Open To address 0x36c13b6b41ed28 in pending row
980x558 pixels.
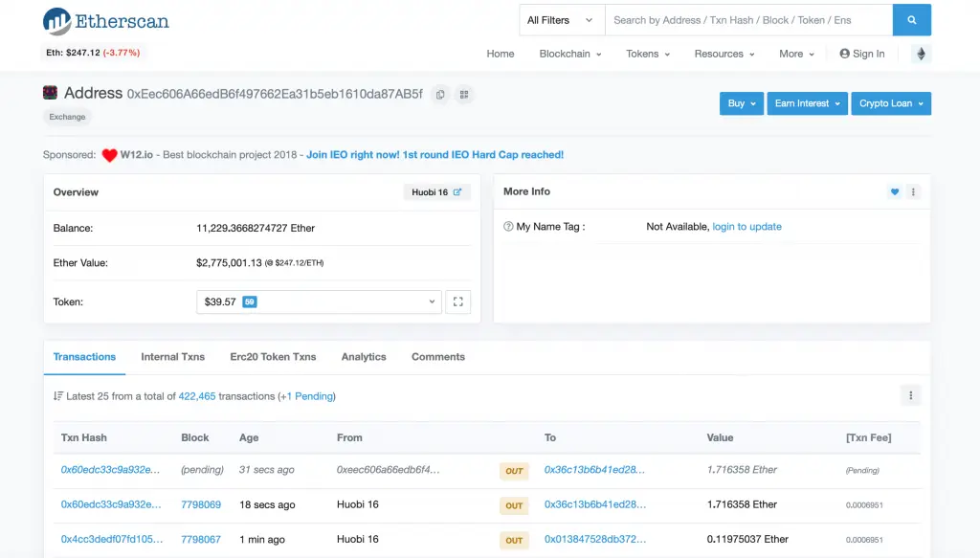(x=594, y=470)
